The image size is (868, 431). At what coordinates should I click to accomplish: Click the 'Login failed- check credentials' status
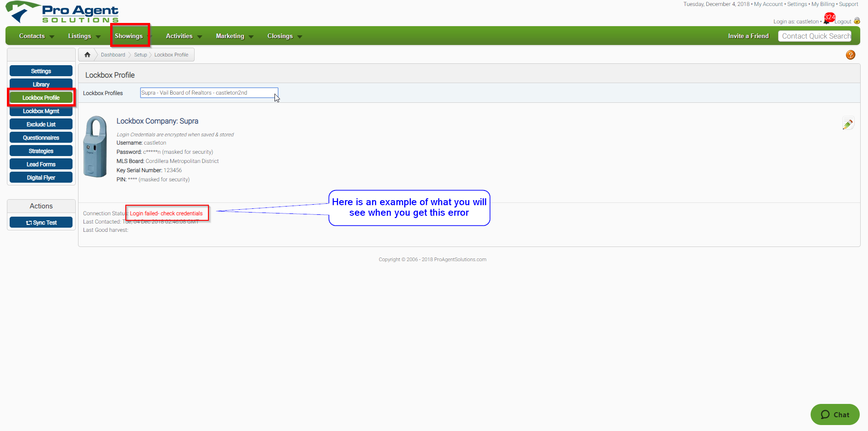tap(166, 213)
